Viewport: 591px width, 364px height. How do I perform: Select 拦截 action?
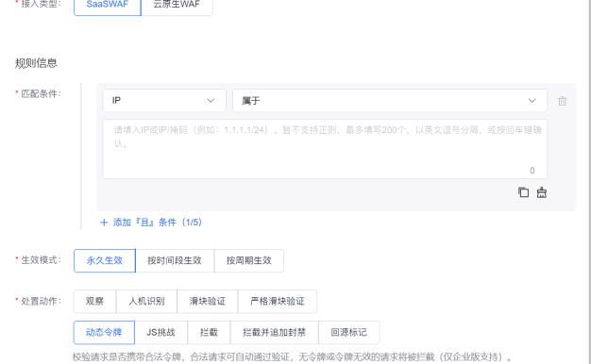(x=209, y=332)
